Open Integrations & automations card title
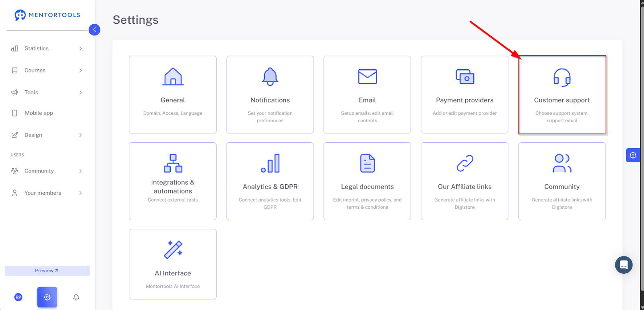The height and width of the screenshot is (310, 644). point(173,187)
